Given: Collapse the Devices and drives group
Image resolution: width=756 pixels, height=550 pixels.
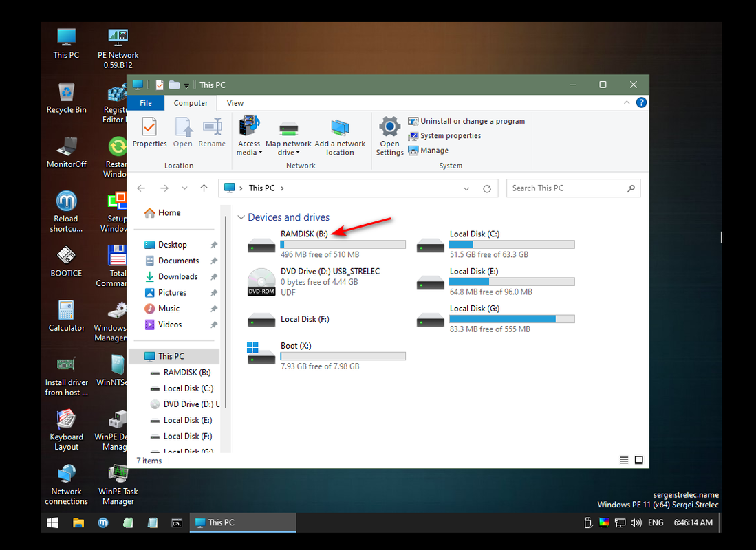Looking at the screenshot, I should click(241, 217).
